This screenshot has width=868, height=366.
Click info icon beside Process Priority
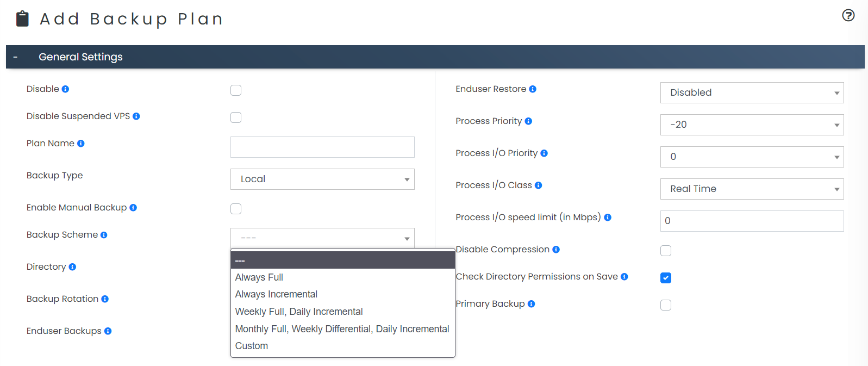click(x=528, y=121)
